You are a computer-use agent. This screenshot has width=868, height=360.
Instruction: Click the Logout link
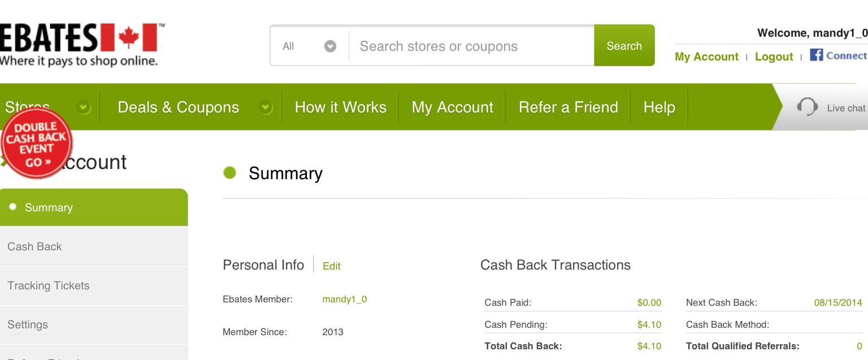774,57
